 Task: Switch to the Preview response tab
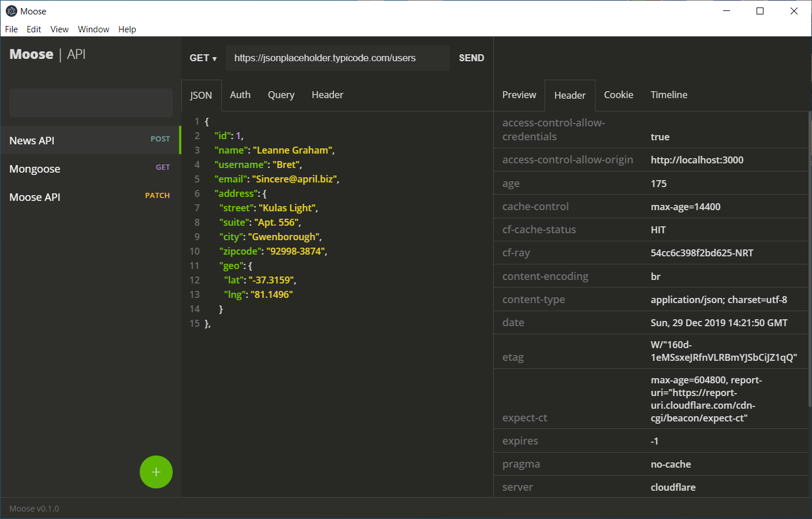pyautogui.click(x=519, y=95)
